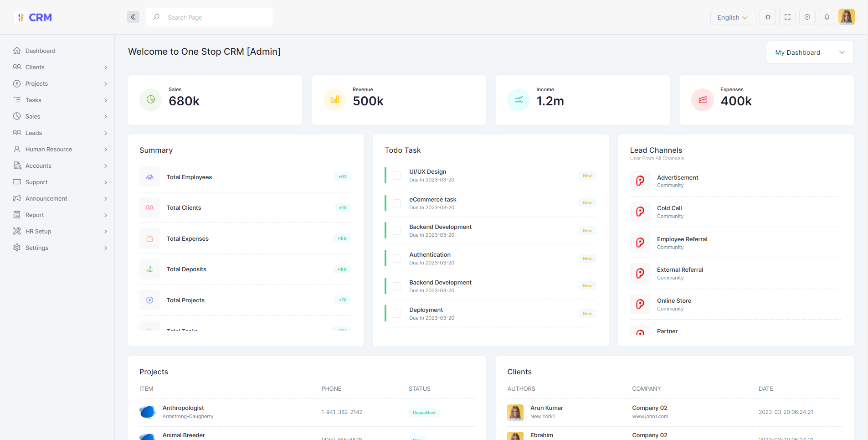
Task: Click the Income graph icon
Action: click(x=519, y=100)
